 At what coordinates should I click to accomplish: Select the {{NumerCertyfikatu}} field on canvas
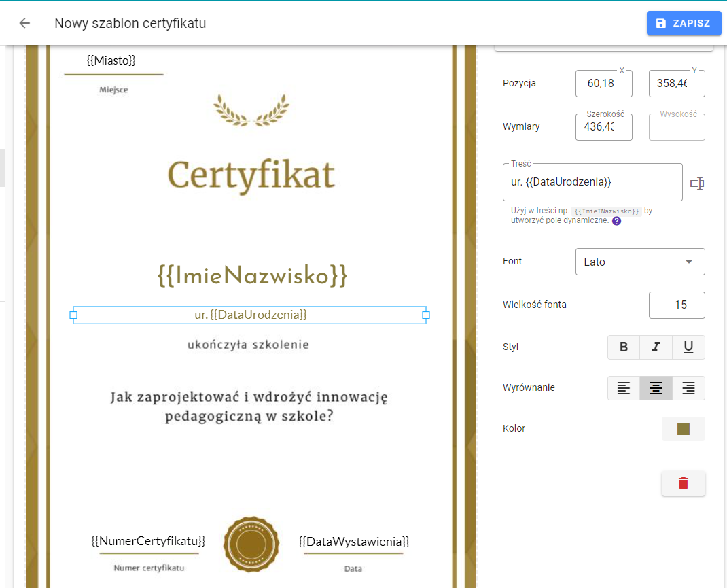[x=148, y=540]
